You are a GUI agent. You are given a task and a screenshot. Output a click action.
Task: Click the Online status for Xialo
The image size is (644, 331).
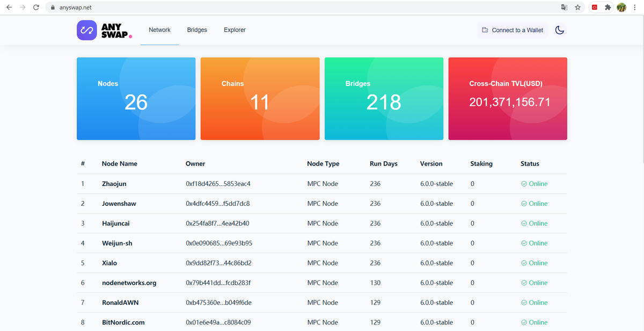click(535, 263)
